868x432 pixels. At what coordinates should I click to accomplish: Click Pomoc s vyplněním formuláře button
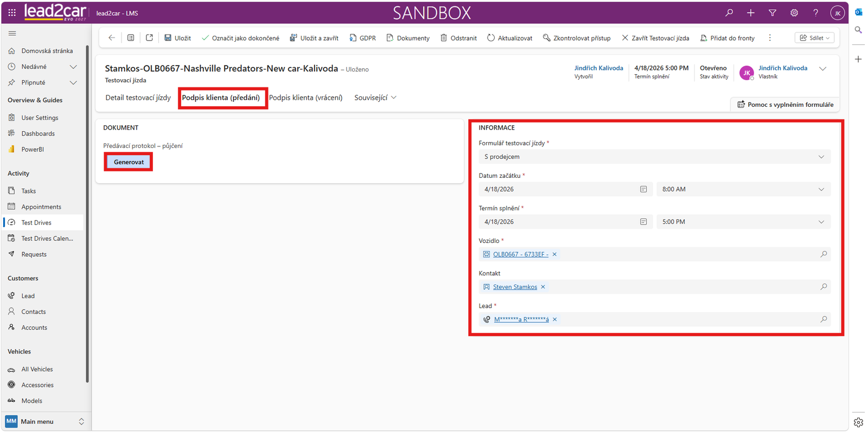(x=785, y=105)
